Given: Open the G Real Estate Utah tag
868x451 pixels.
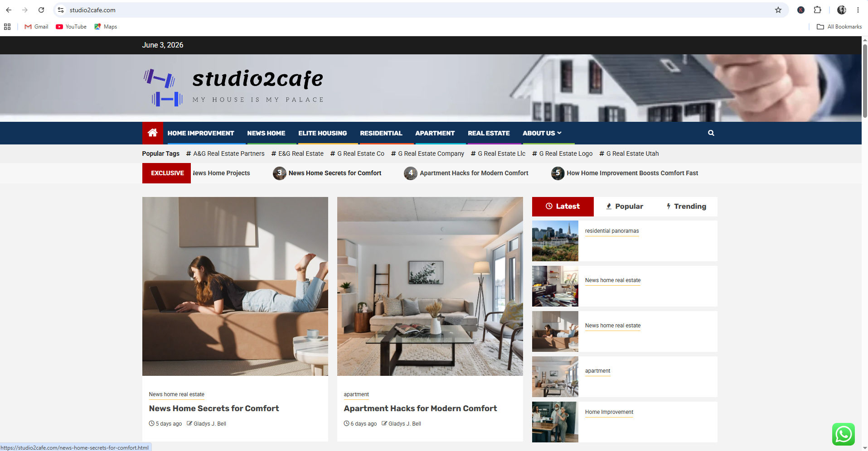Looking at the screenshot, I should coord(629,154).
